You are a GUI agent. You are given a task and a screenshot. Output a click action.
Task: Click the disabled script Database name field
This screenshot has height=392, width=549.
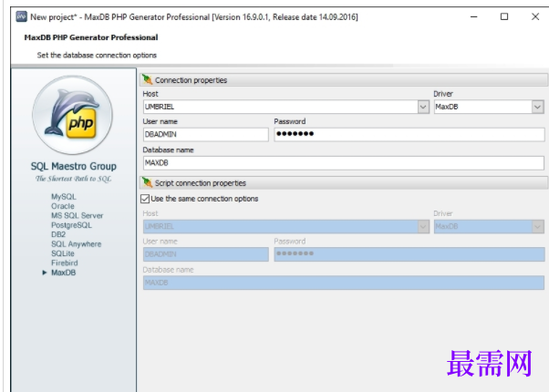point(344,283)
